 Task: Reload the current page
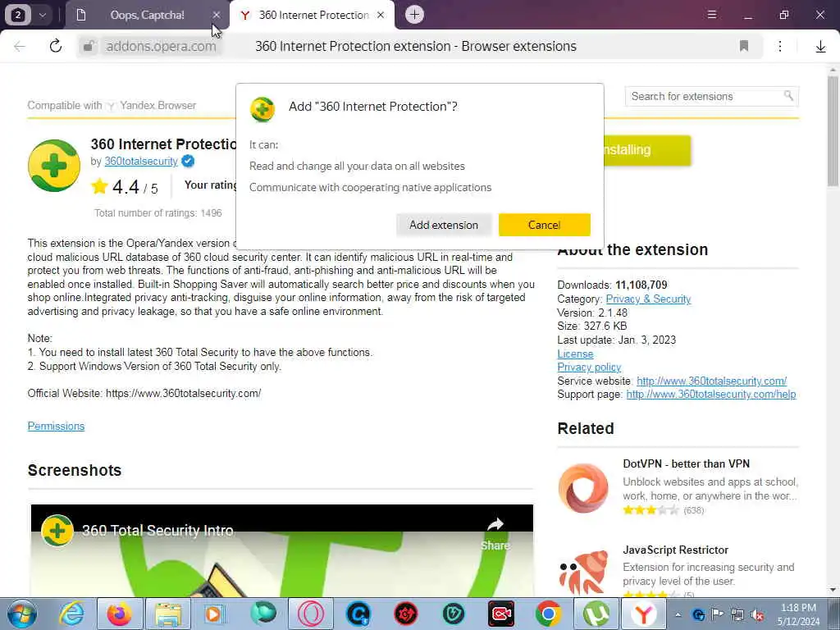click(56, 46)
